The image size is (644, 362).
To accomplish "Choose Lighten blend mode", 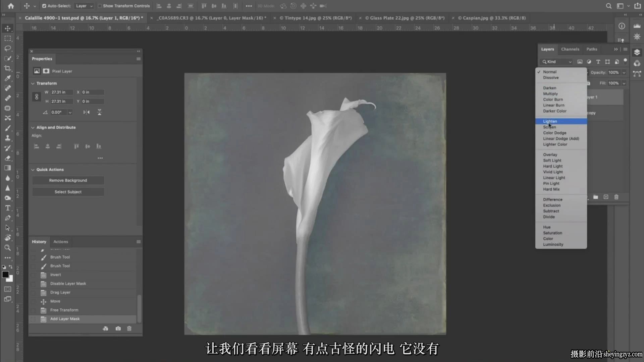I will pos(561,121).
